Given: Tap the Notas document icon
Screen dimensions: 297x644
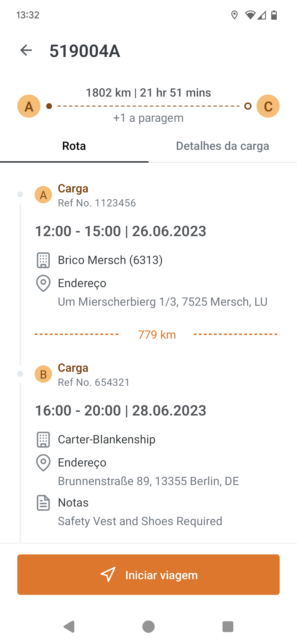Looking at the screenshot, I should tap(43, 502).
